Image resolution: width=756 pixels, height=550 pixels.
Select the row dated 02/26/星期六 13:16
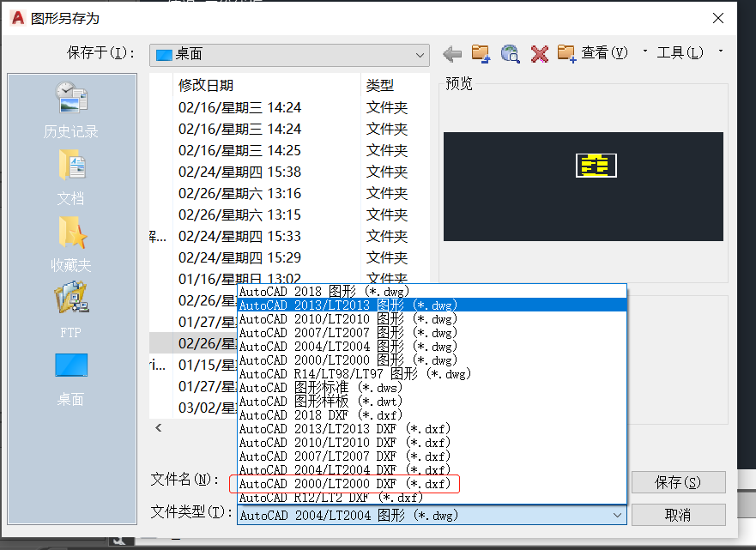[289, 193]
